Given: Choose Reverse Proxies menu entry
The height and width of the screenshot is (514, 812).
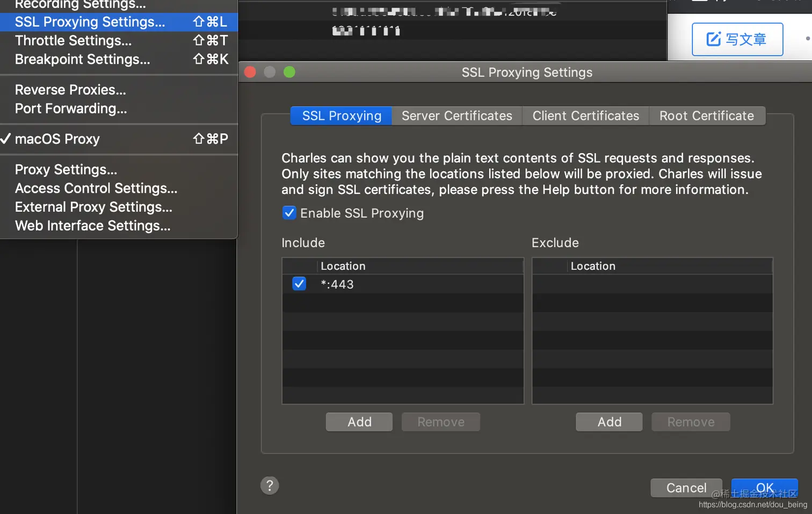Looking at the screenshot, I should point(119,90).
